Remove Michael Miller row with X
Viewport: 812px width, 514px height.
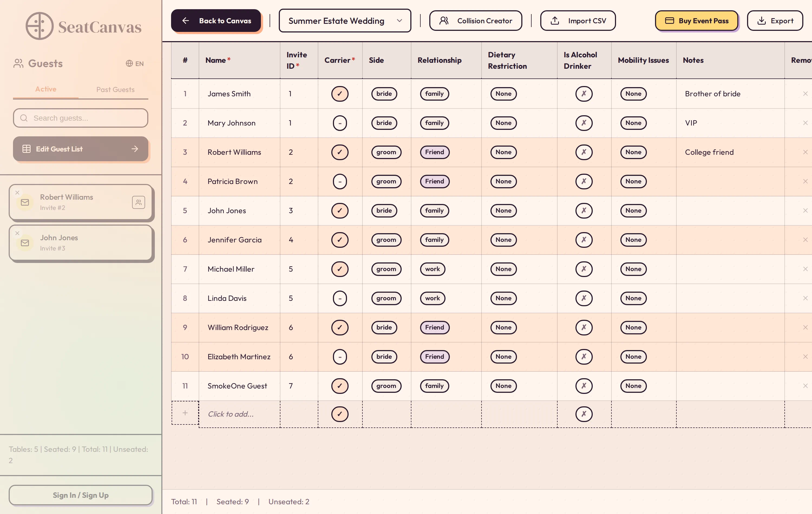coord(805,269)
